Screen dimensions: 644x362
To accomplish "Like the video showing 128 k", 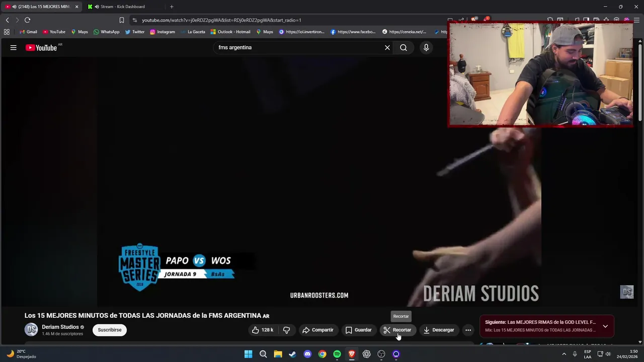I will tap(263, 330).
